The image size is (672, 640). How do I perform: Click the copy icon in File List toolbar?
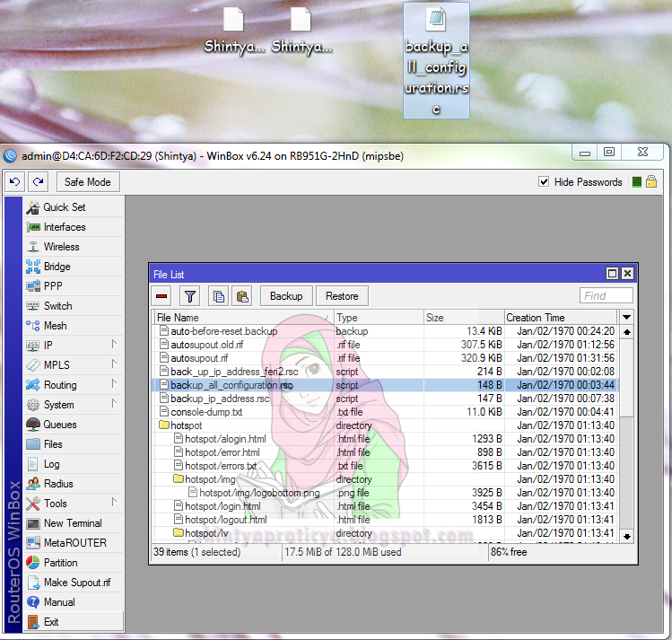tap(219, 296)
